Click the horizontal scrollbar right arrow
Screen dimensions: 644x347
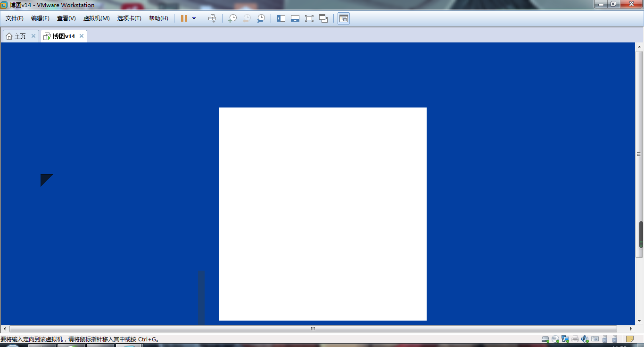(631, 329)
